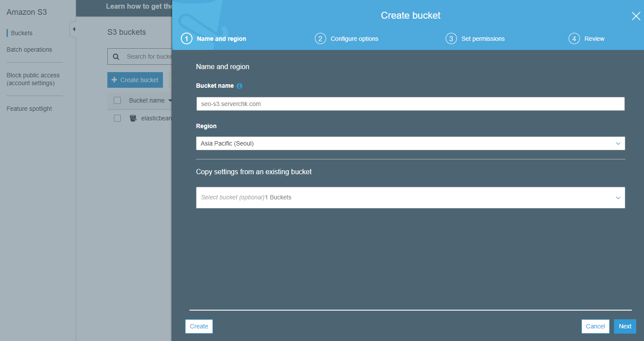This screenshot has height=341, width=644.
Task: Click the Bucket name column header
Action: point(147,100)
